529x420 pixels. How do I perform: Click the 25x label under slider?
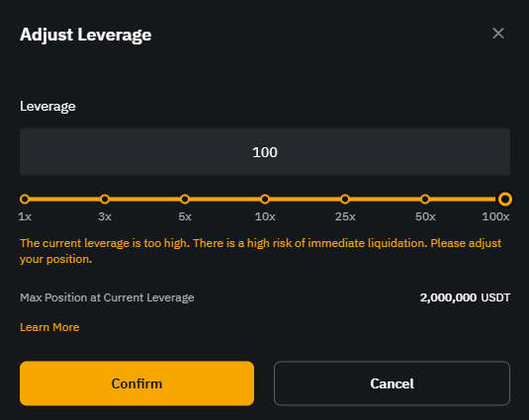[345, 216]
